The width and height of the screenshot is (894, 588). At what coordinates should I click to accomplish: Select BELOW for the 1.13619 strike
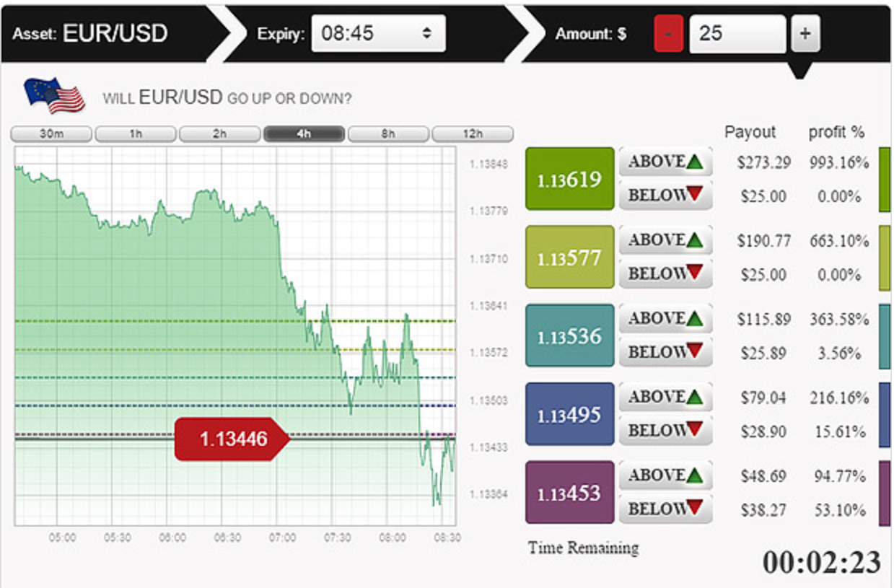[x=665, y=195]
